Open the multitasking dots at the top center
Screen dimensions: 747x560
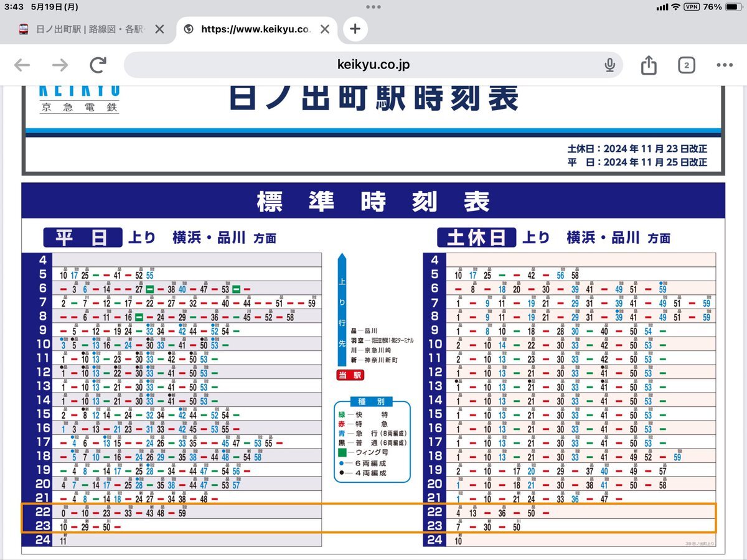click(374, 7)
